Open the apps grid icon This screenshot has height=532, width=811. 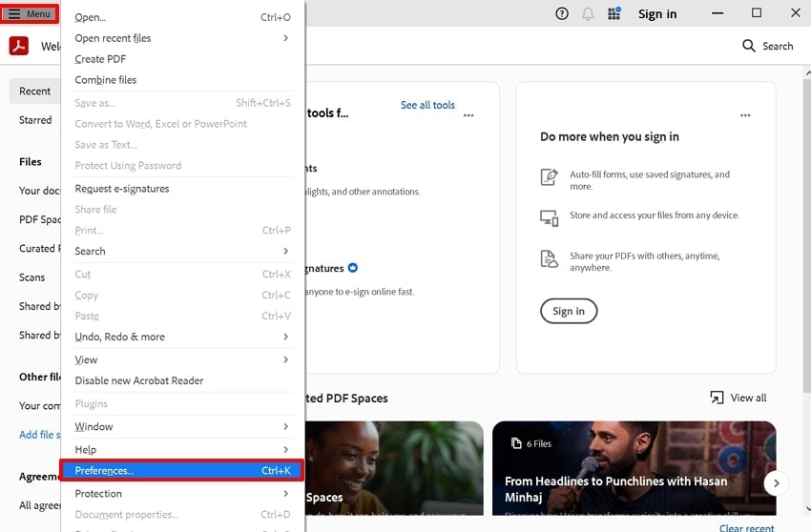(x=613, y=13)
